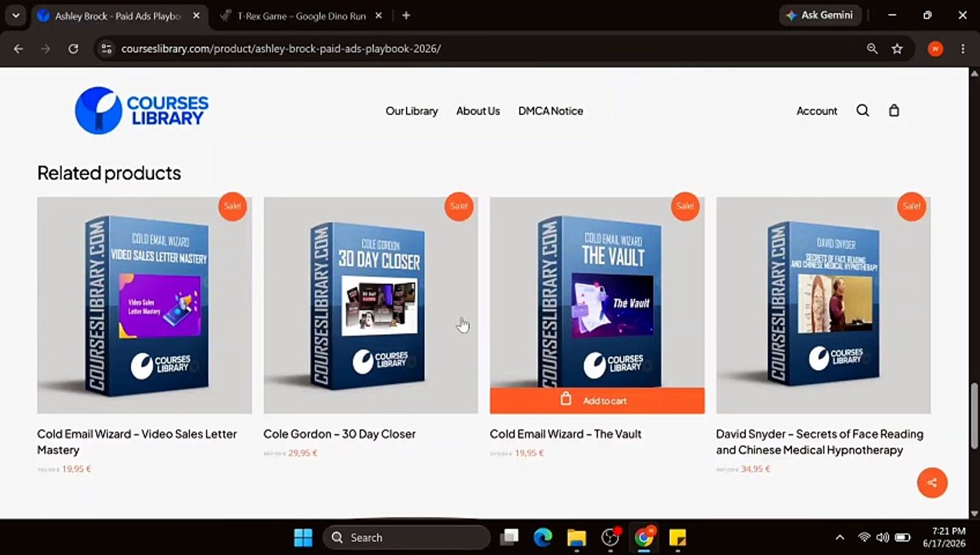The width and height of the screenshot is (980, 555).
Task: Click the 29,95 € price of 30 Day Closer
Action: (x=303, y=453)
